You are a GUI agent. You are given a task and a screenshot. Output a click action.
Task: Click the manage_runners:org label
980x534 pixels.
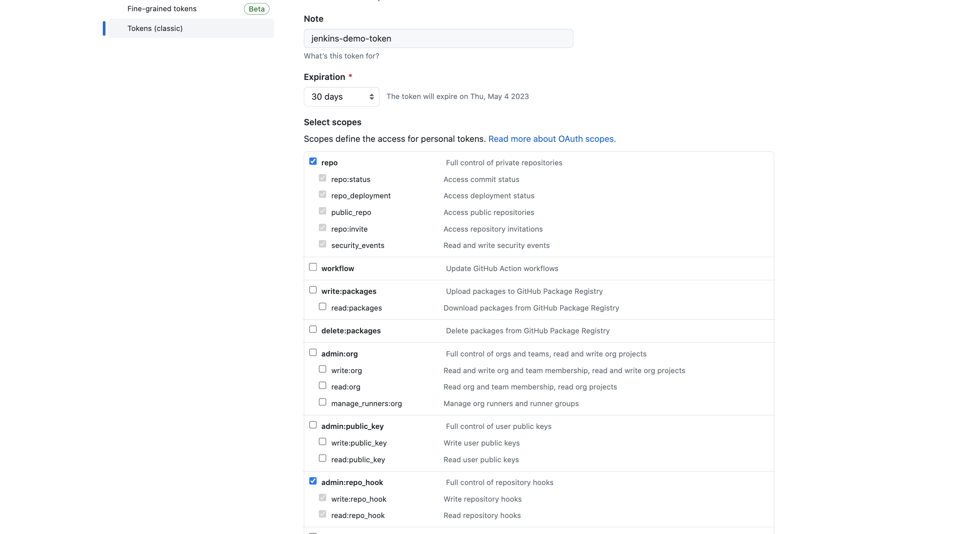[x=367, y=403]
